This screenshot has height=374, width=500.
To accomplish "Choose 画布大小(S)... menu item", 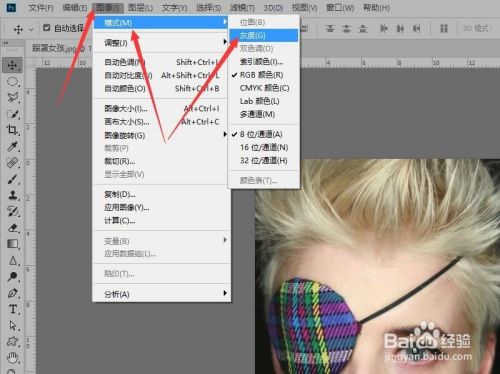I will pos(161,122).
